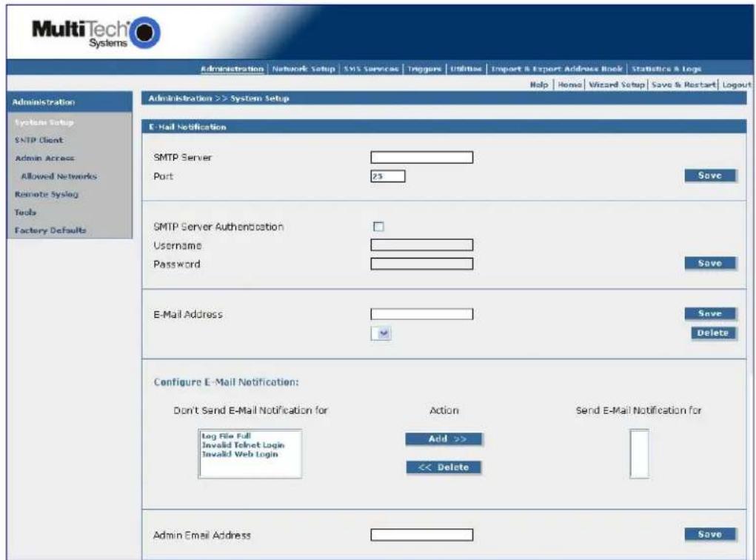
Task: Select SNTP Client in the sidebar
Action: click(x=39, y=140)
